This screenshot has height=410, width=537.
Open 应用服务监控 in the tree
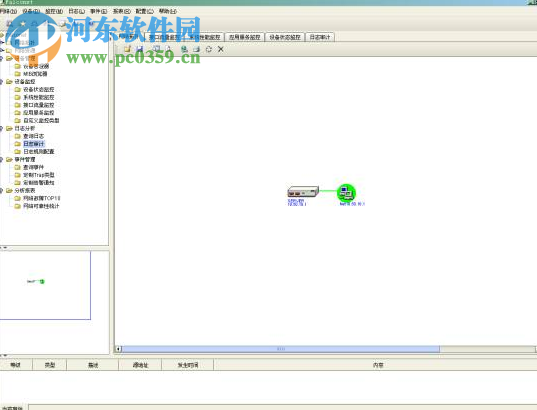pos(39,113)
